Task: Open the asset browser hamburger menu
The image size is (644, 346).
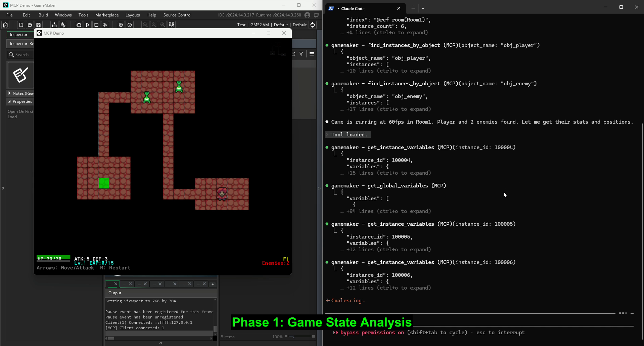Action: (312, 54)
